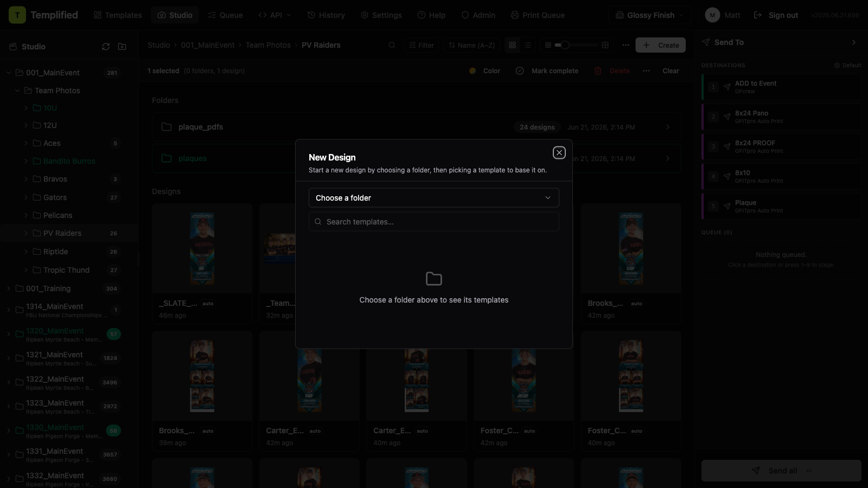The height and width of the screenshot is (488, 868).
Task: Open the selection bar more options menu
Action: pos(646,71)
